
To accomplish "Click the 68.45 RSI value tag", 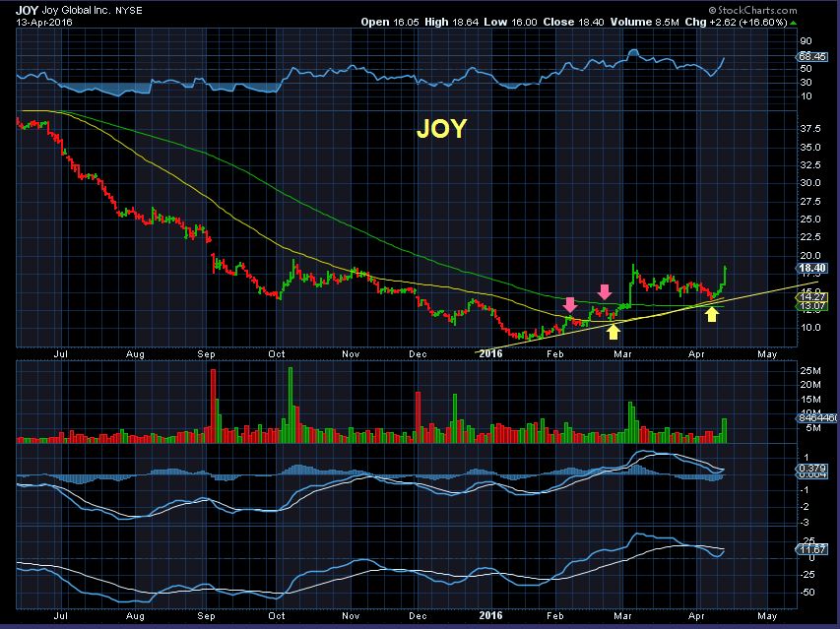I will point(812,56).
